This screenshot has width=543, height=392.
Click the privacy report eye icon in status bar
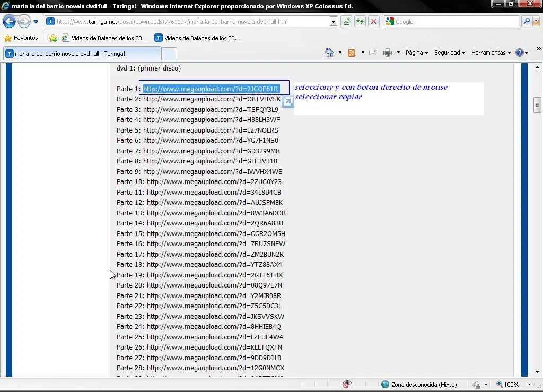(347, 384)
